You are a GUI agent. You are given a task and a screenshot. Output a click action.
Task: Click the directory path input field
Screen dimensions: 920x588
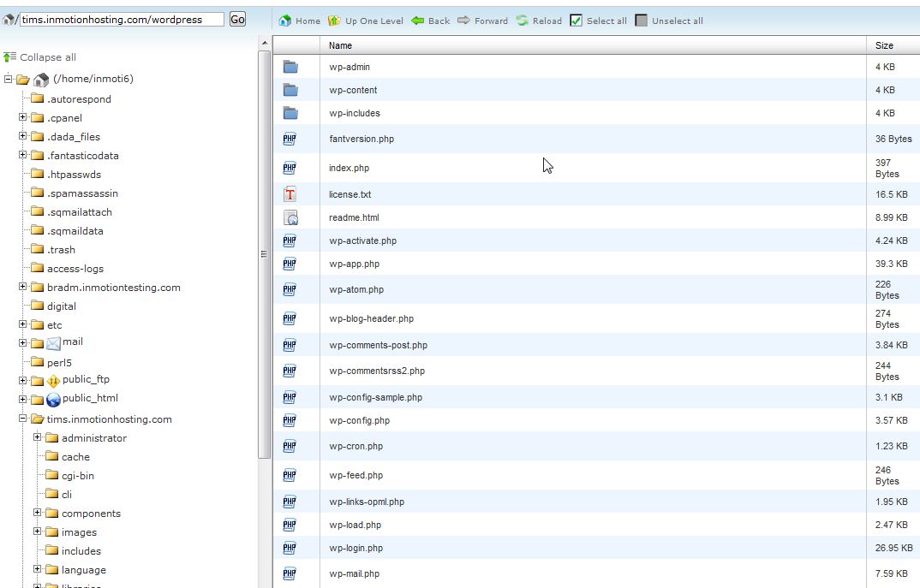(x=122, y=19)
